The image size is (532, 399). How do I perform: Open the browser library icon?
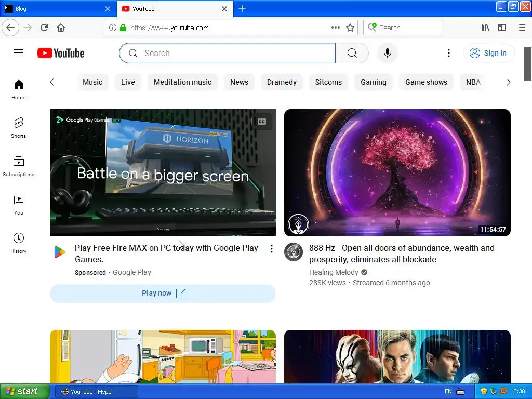click(485, 28)
